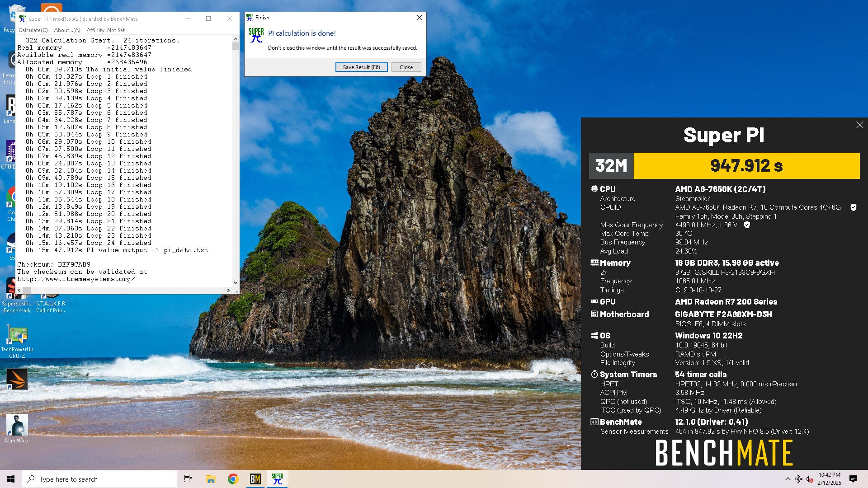Viewport: 868px width, 488px height.
Task: Click the 'PI value output -> pi_data.txt' line
Action: [x=117, y=250]
